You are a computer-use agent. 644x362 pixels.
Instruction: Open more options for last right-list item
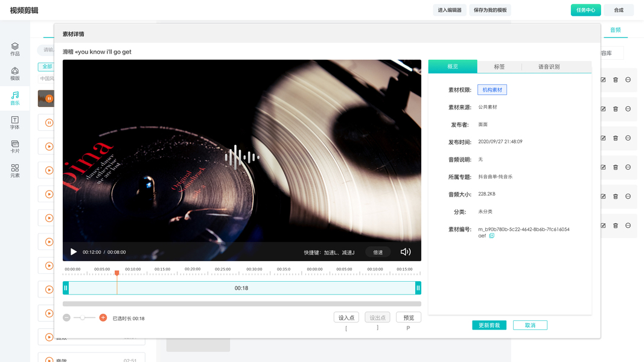tap(628, 225)
